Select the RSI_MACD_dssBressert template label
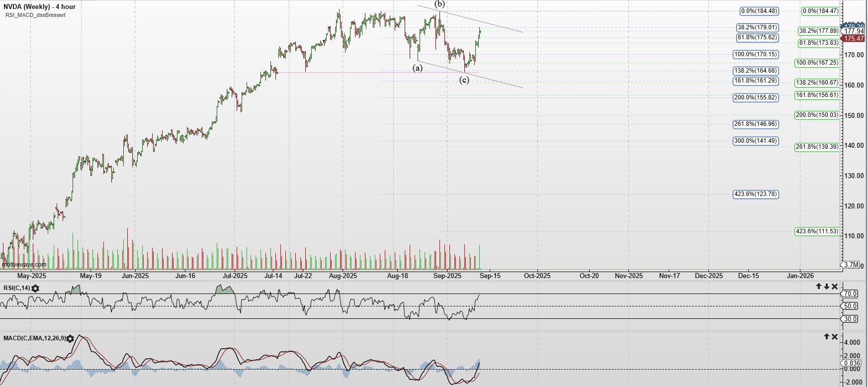 click(x=35, y=15)
